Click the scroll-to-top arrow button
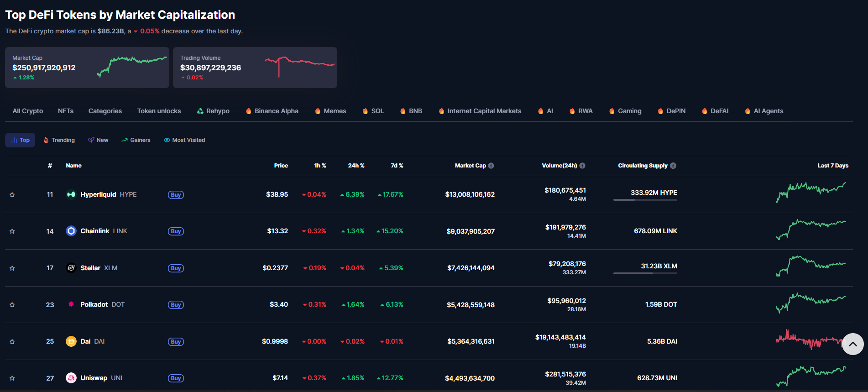The image size is (868, 392). click(853, 344)
